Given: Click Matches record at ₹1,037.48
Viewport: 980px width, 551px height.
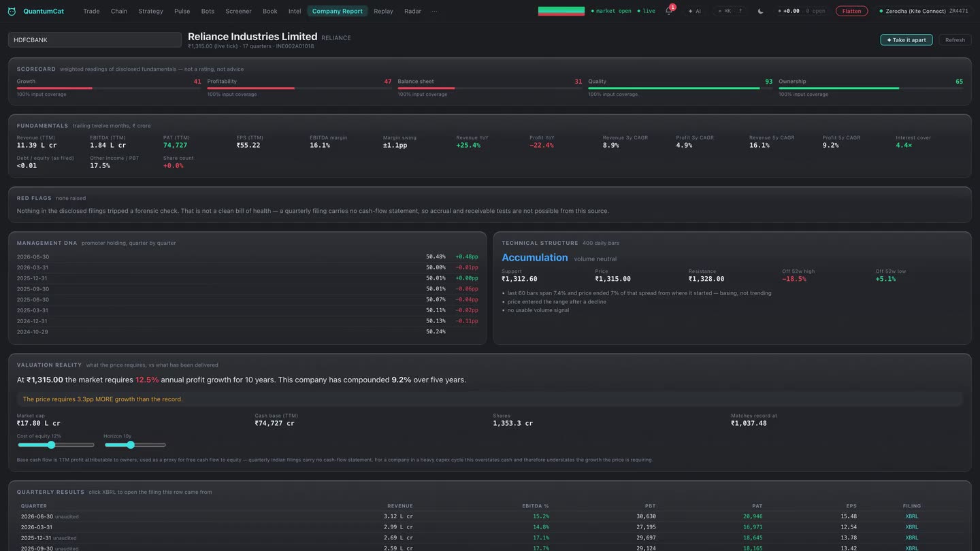Looking at the screenshot, I should [x=749, y=423].
